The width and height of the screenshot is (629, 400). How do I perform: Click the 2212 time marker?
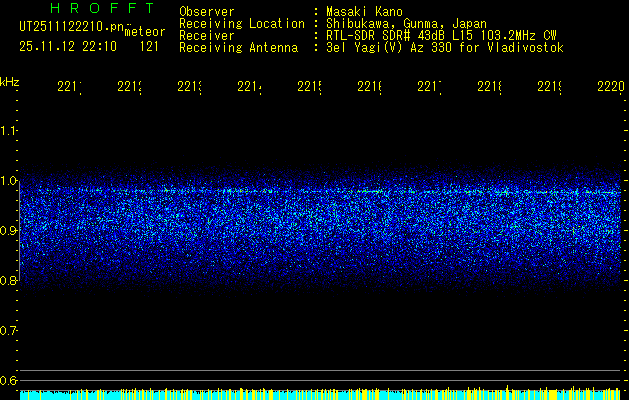click(x=130, y=87)
